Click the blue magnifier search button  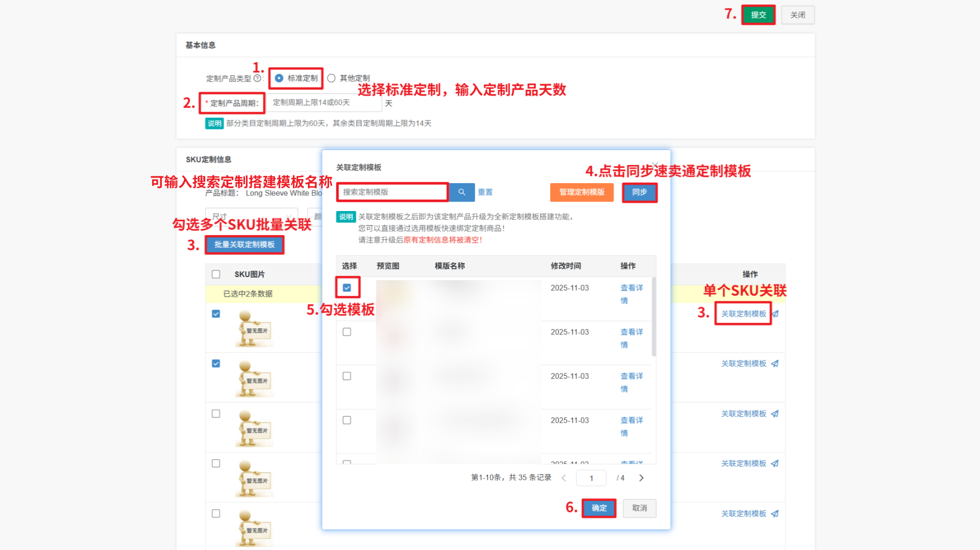[x=462, y=192]
